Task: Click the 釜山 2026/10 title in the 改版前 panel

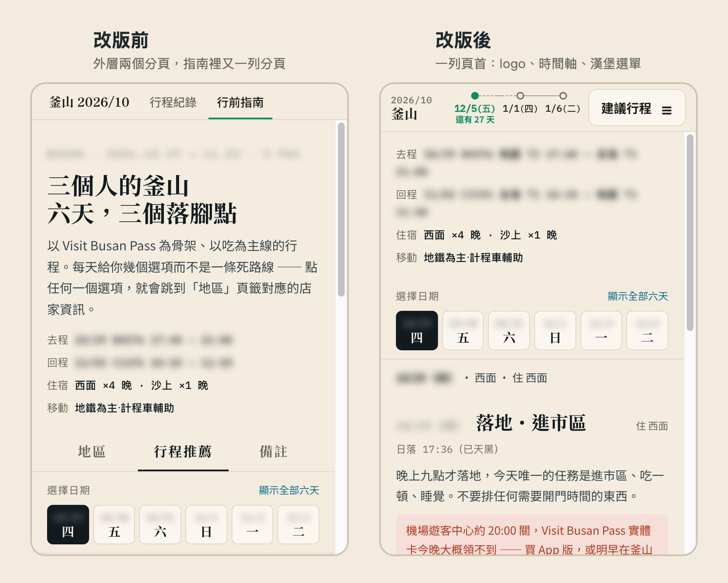Action: coord(89,102)
